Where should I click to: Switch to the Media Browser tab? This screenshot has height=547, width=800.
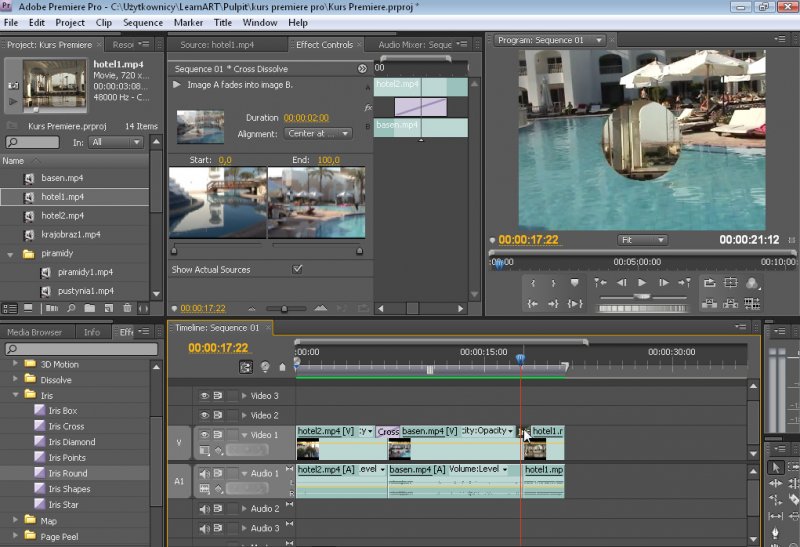click(x=35, y=332)
